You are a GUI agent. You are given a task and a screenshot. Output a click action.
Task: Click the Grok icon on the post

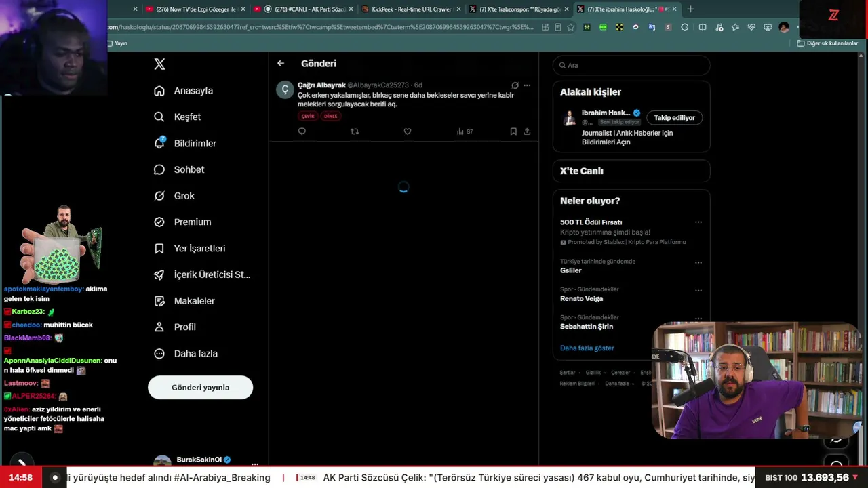pos(515,85)
